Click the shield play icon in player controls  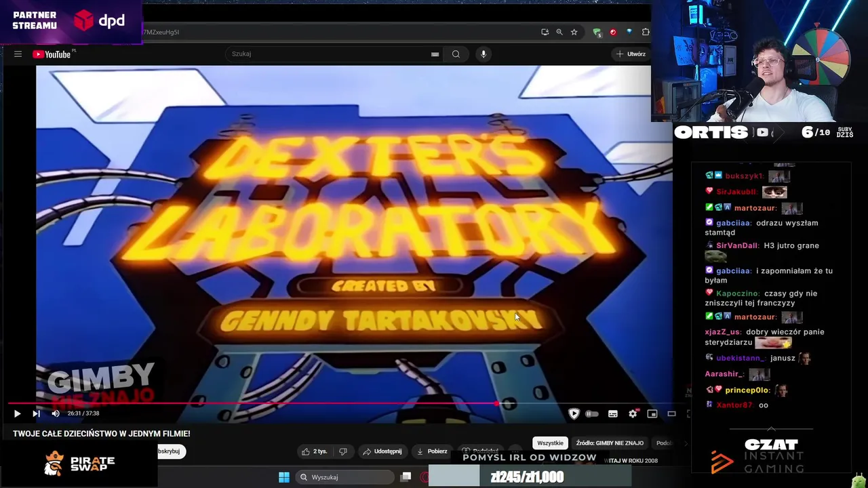(574, 413)
